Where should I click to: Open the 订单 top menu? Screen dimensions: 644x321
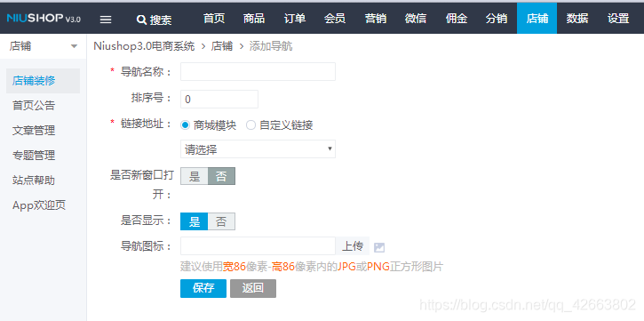(x=295, y=19)
